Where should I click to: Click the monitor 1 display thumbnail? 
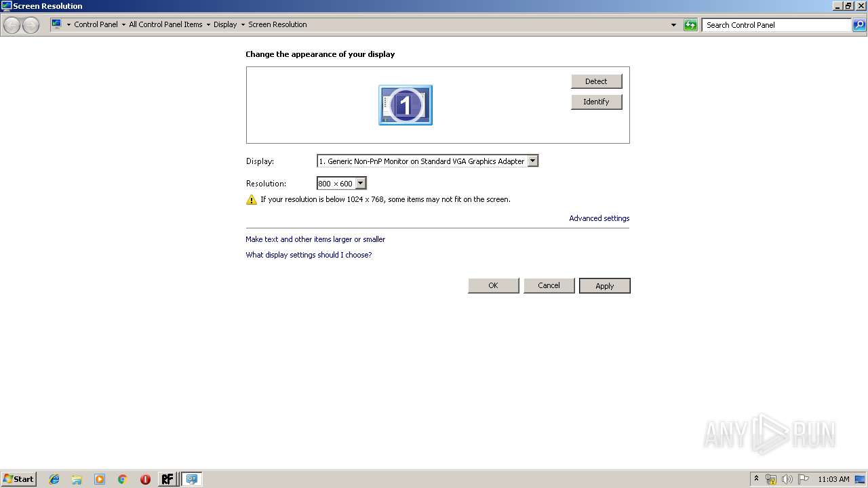[x=406, y=105]
